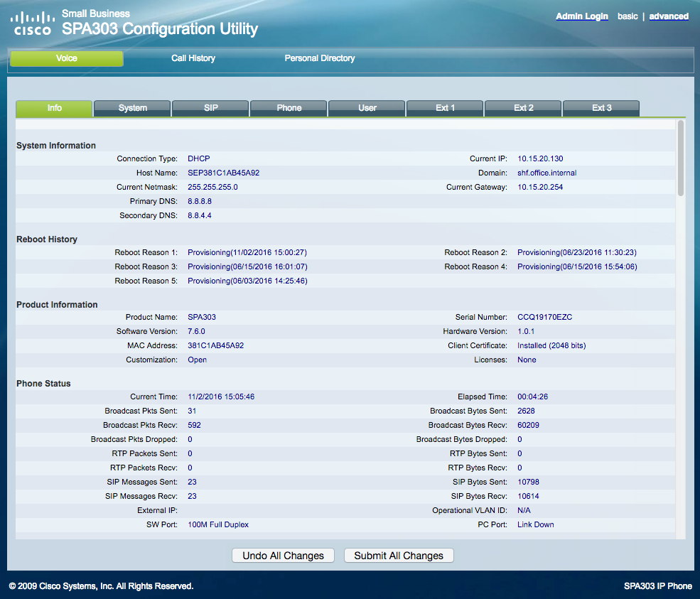Click Undo All Changes button
700x599 pixels.
pyautogui.click(x=283, y=556)
